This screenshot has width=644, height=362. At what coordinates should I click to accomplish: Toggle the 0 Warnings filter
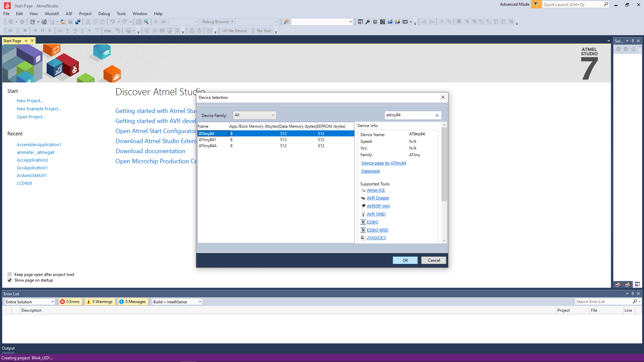pyautogui.click(x=100, y=302)
